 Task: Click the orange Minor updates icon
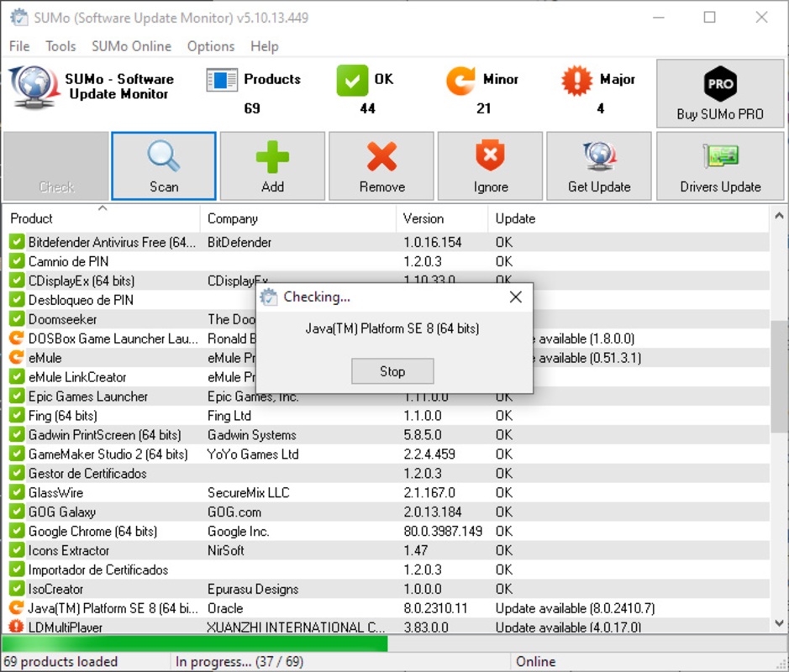pyautogui.click(x=460, y=81)
